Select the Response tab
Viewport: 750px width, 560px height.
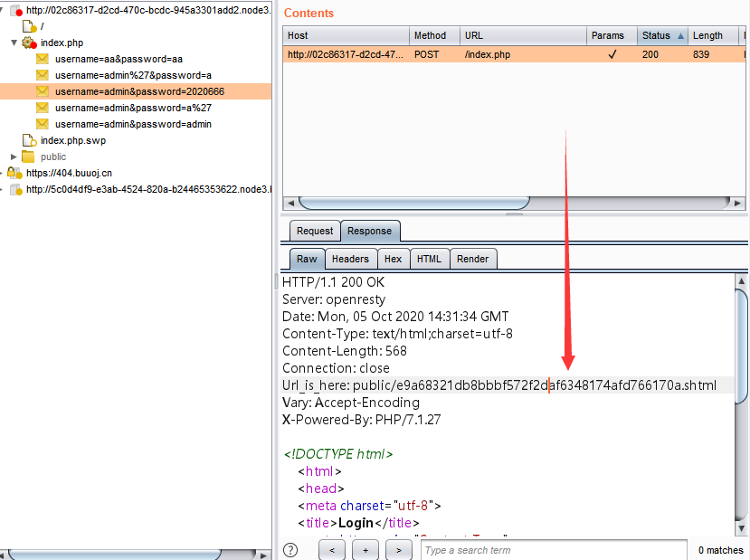tap(370, 231)
